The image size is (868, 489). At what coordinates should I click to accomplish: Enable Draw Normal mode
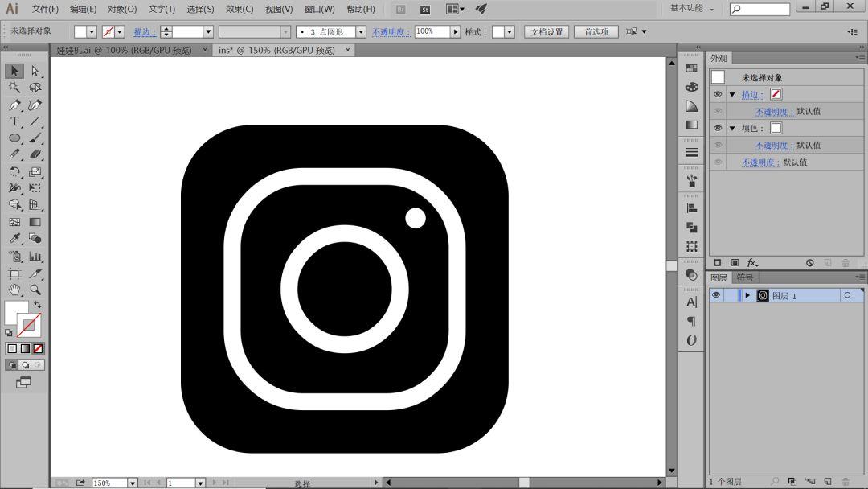12,365
